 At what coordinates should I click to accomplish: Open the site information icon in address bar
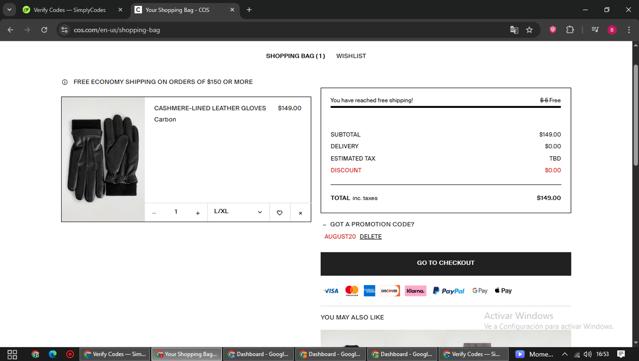[x=64, y=30]
